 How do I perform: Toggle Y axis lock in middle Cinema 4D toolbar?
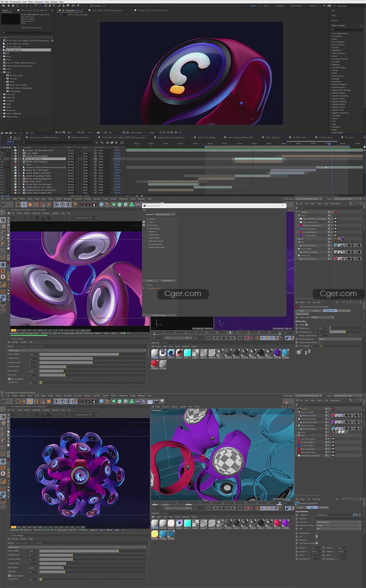click(x=63, y=204)
